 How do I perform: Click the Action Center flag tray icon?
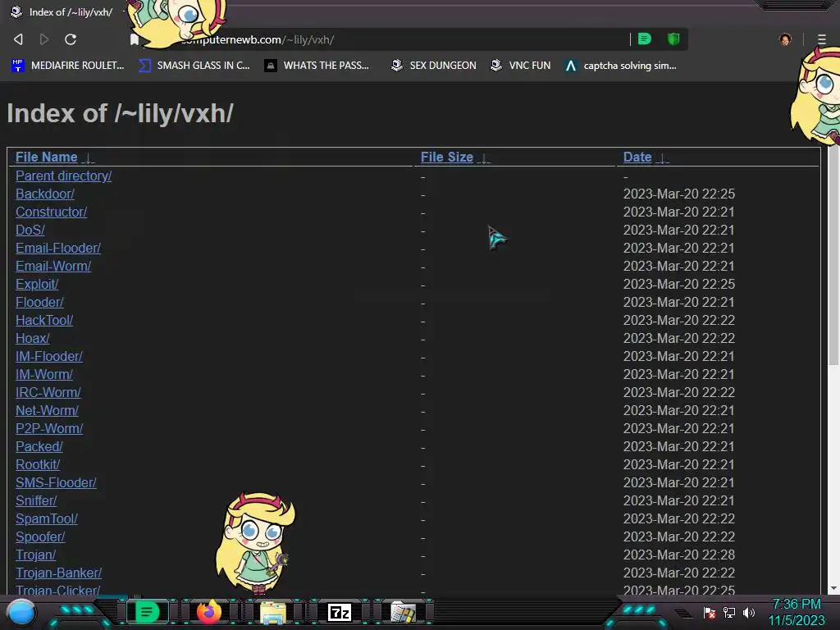click(710, 612)
